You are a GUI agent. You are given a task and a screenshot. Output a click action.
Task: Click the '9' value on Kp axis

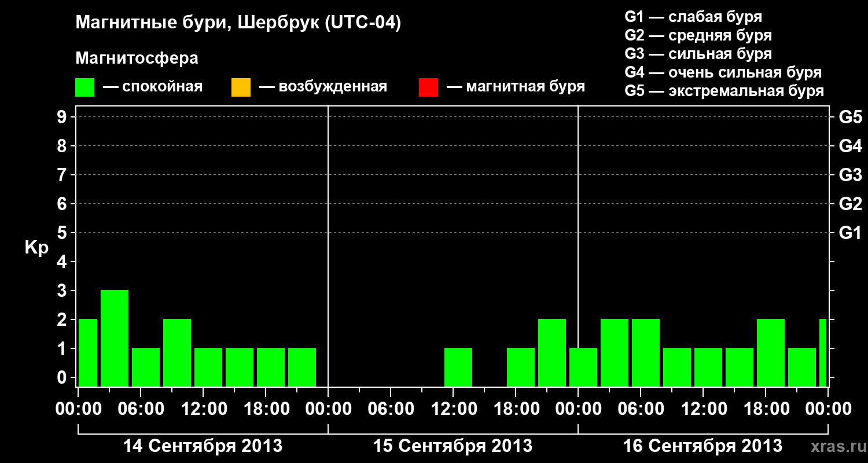click(x=63, y=117)
